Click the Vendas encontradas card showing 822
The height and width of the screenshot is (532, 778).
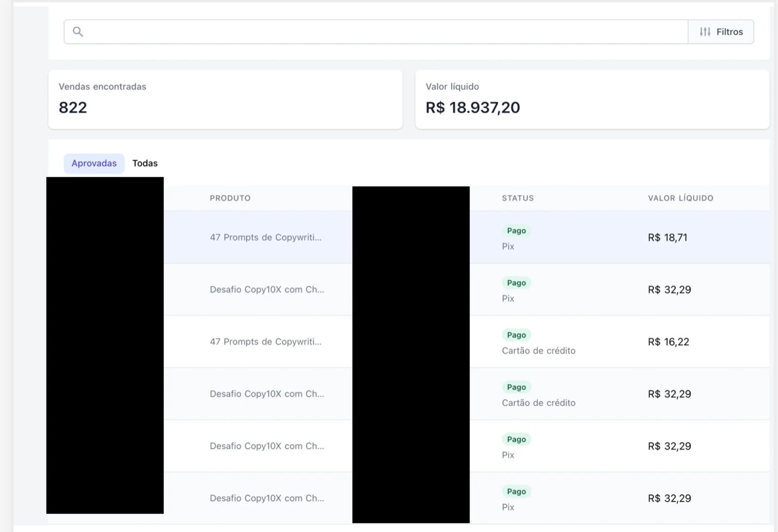point(225,99)
